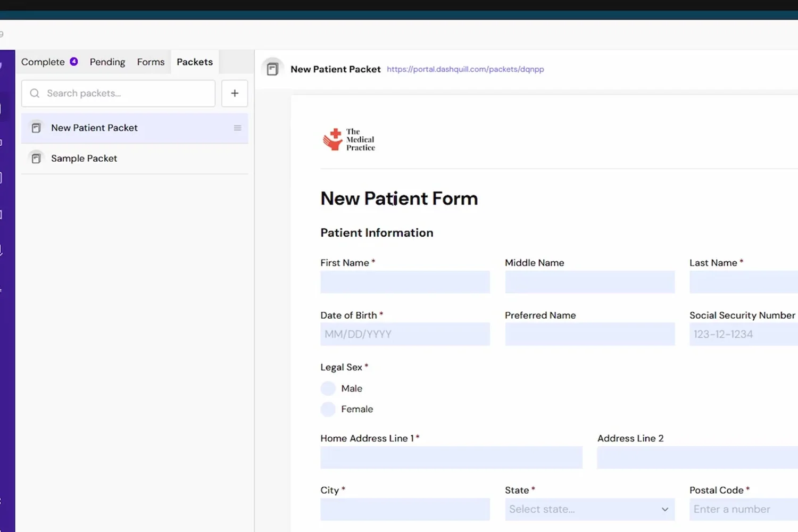Image resolution: width=798 pixels, height=532 pixels.
Task: Open the portal.dashquill.com packet link
Action: (465, 69)
